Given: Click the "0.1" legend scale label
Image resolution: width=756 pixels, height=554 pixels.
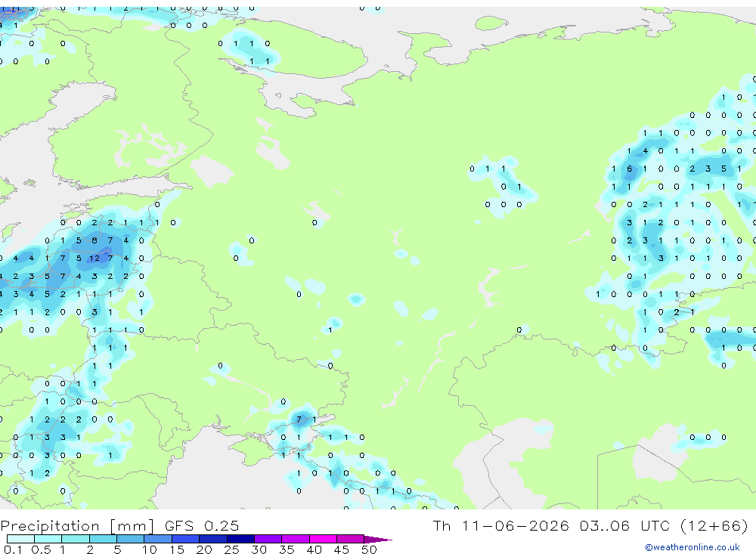Looking at the screenshot, I should pos(13,549).
